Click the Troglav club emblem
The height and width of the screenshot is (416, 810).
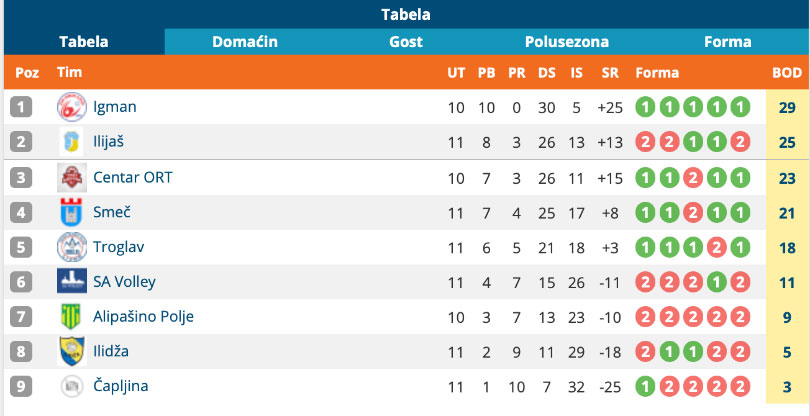(x=72, y=247)
